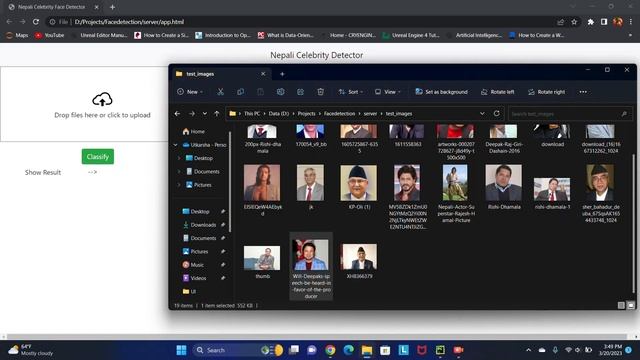This screenshot has width=640, height=360.
Task: Click Data (D:) in the breadcrumb path
Action: 279,113
